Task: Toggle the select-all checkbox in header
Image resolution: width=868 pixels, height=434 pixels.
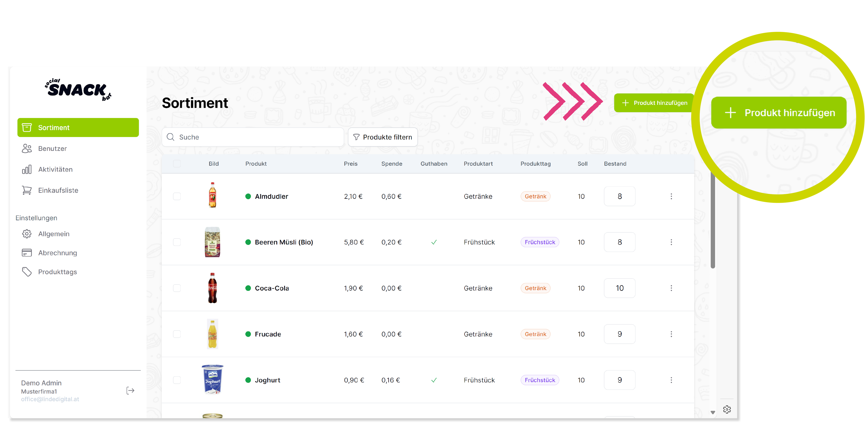Action: click(177, 163)
